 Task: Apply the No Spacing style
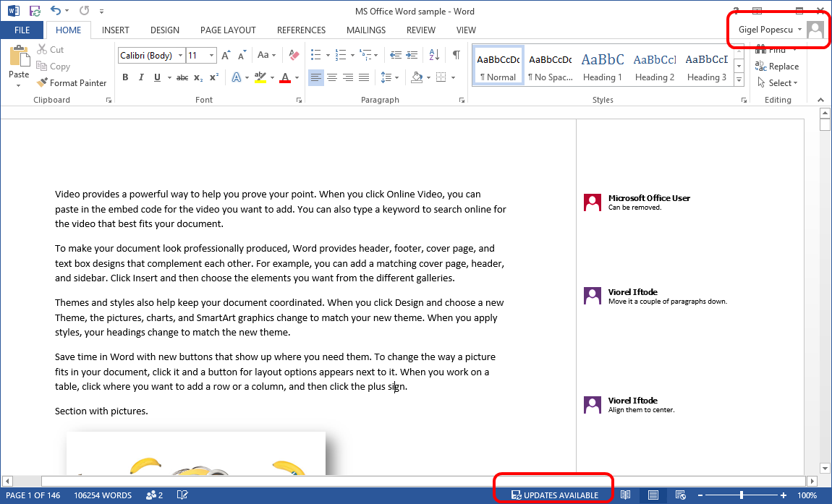551,67
